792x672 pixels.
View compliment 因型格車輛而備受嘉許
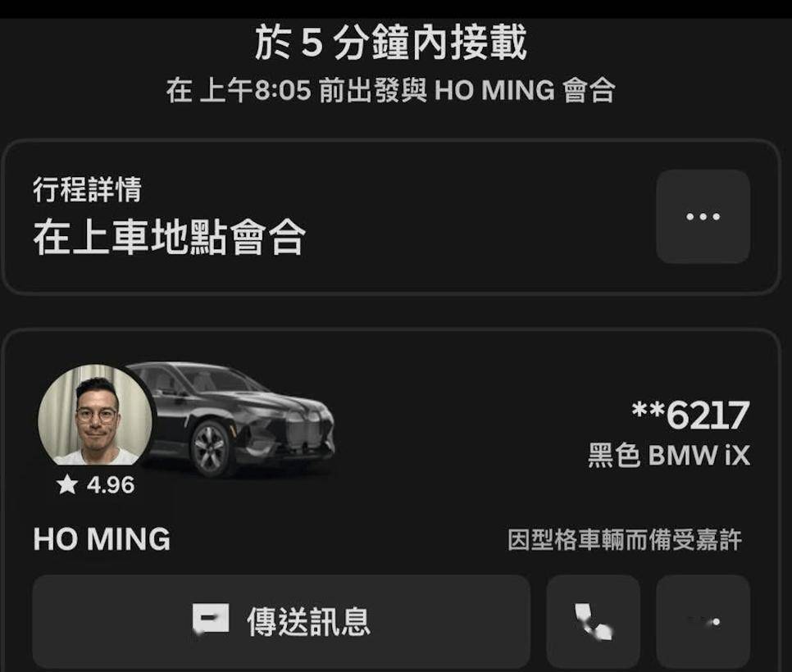coord(625,540)
